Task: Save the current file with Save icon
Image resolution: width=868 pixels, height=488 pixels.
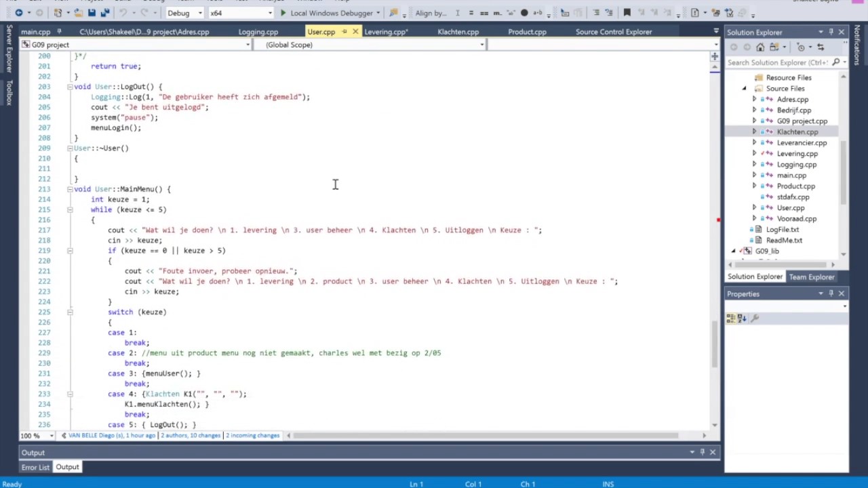Action: point(92,12)
